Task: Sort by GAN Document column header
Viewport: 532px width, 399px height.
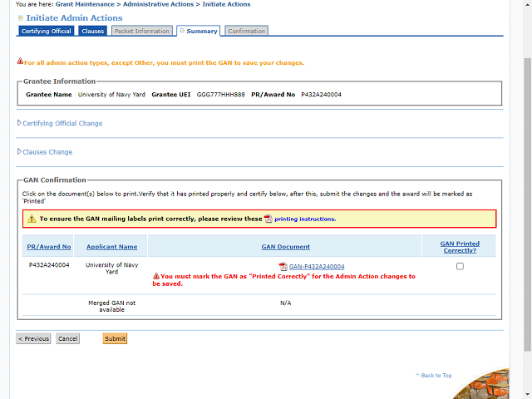Action: [x=285, y=247]
